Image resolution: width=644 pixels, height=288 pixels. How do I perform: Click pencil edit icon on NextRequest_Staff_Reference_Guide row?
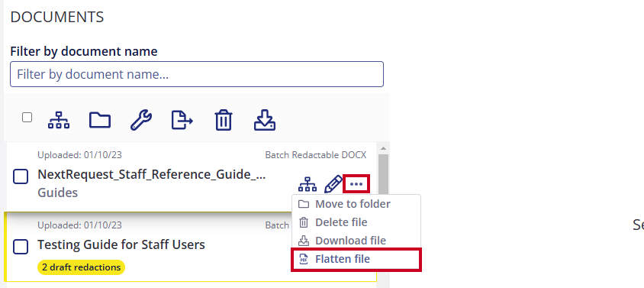(333, 184)
